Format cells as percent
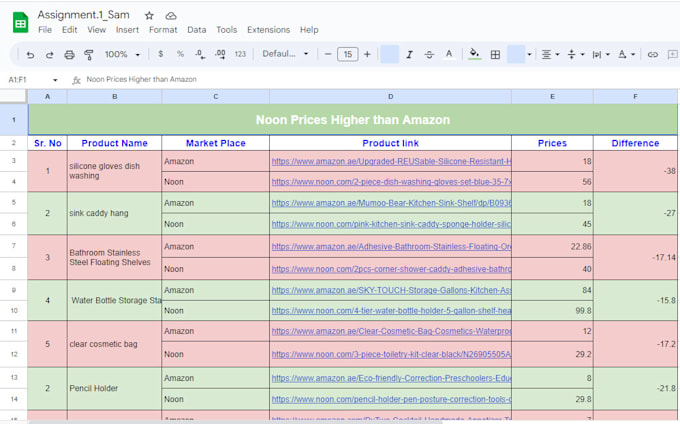The height and width of the screenshot is (424, 680). [180, 54]
